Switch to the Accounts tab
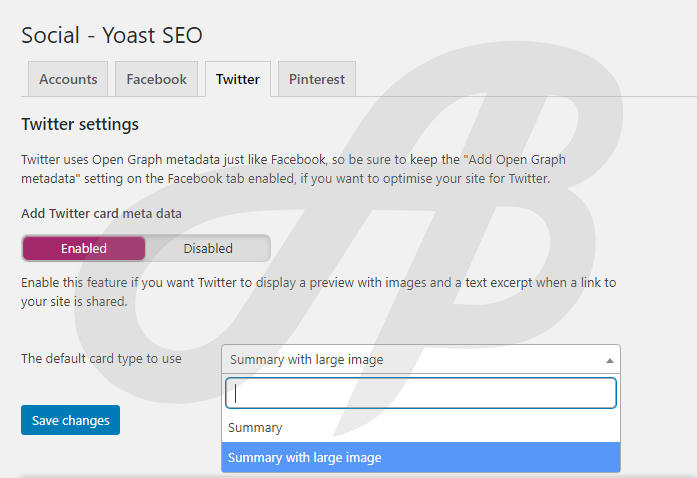 (x=68, y=79)
